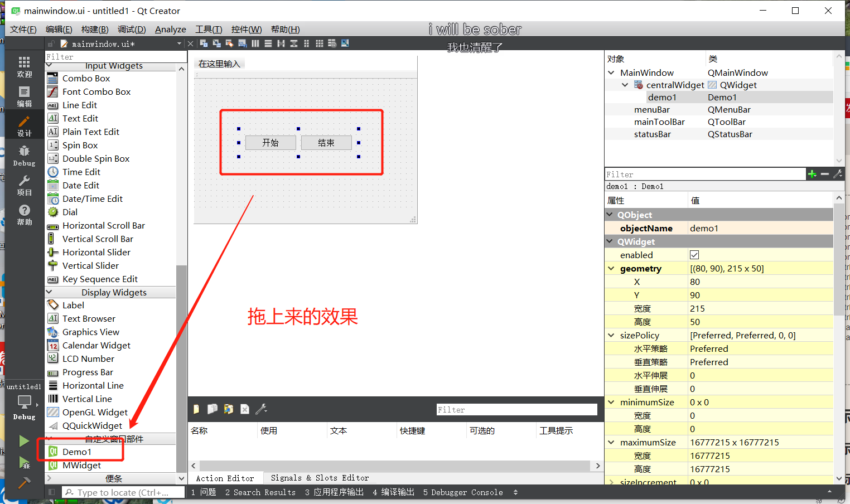Open the New Action icon in Action Editor

(196, 409)
